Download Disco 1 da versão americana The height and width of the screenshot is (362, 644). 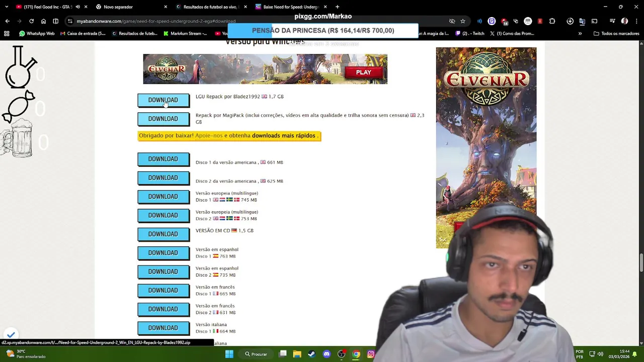(163, 159)
